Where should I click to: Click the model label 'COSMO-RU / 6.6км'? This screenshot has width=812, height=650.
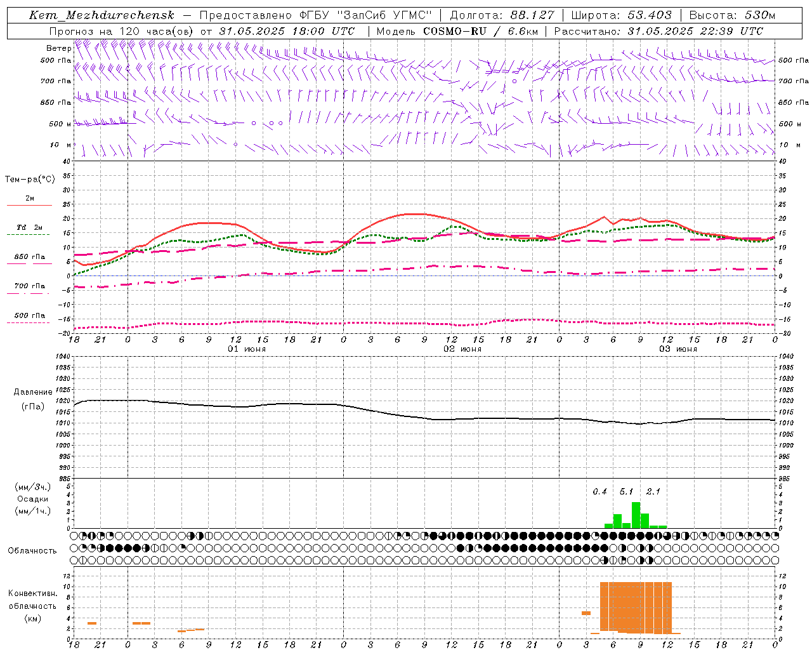pyautogui.click(x=480, y=31)
